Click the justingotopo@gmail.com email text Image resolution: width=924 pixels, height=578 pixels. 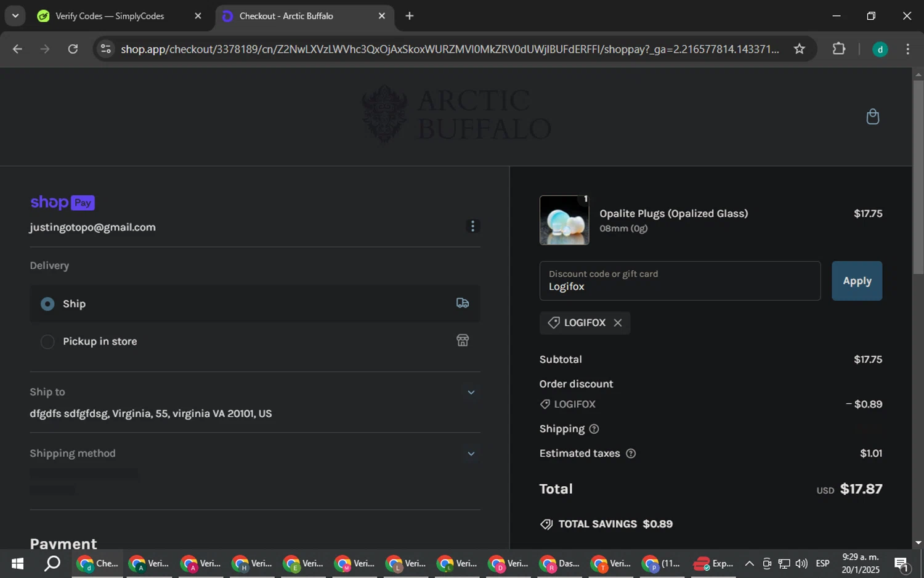tap(92, 227)
